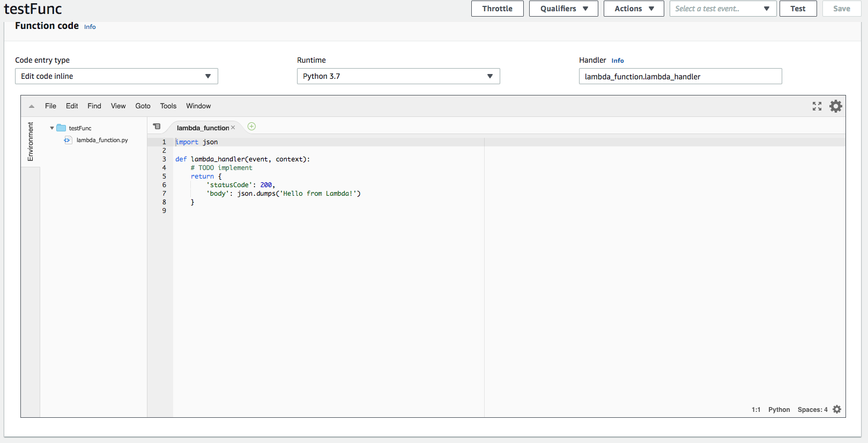This screenshot has width=868, height=443.
Task: Click the Save button
Action: point(842,9)
